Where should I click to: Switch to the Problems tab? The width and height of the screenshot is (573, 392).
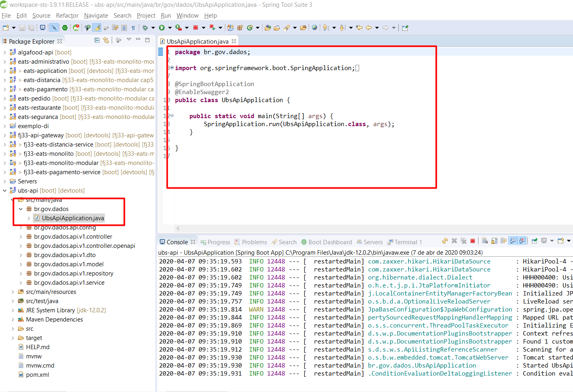pyautogui.click(x=250, y=242)
